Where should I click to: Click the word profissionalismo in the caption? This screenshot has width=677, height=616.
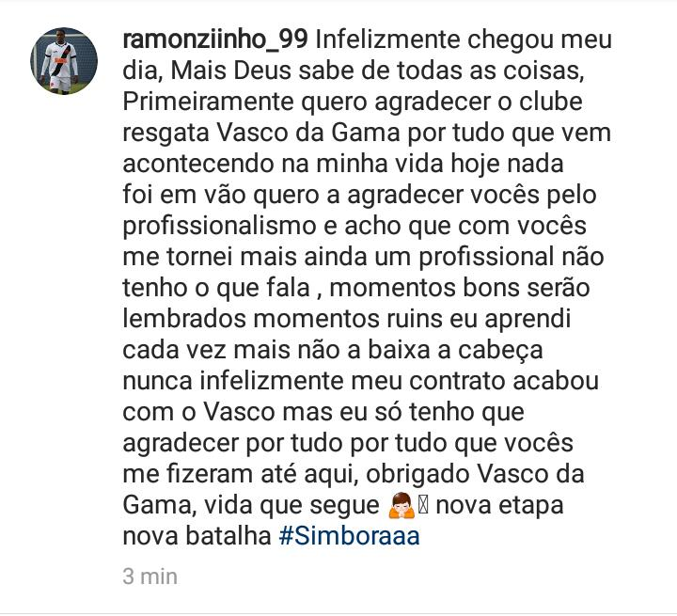219,227
